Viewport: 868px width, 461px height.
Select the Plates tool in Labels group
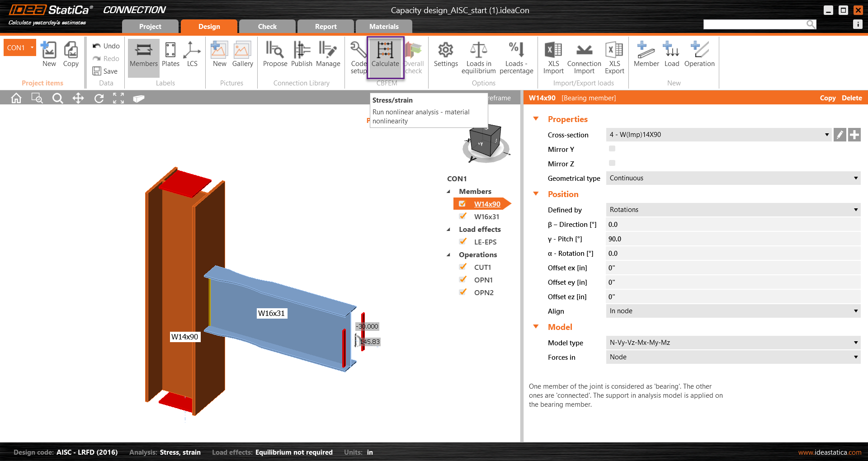tap(170, 54)
